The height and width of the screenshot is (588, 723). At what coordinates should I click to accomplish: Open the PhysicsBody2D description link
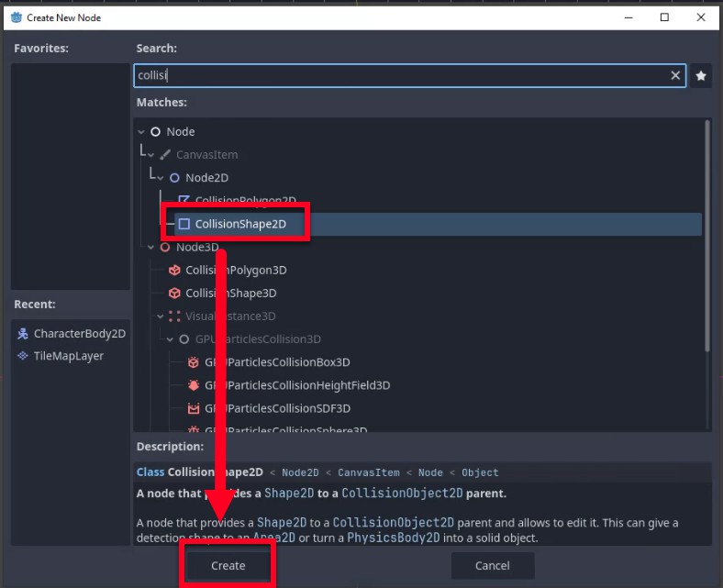point(394,538)
